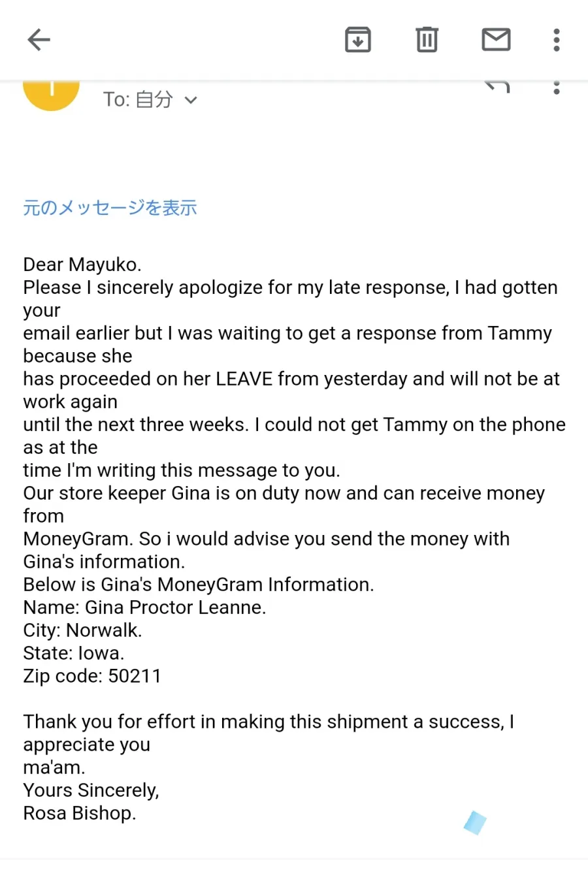Archive this email with the box icon
Viewport: 588px width, 874px height.
coord(358,40)
